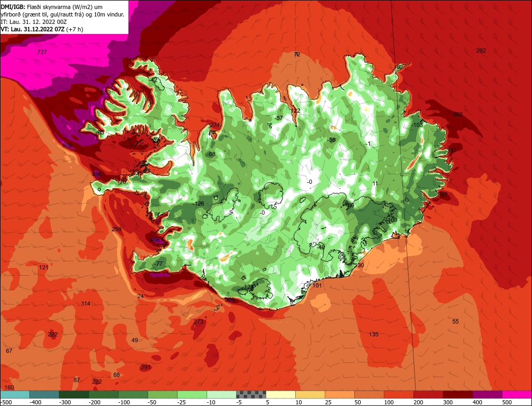Click the purple legend swatch between 400 and 500

point(487,394)
